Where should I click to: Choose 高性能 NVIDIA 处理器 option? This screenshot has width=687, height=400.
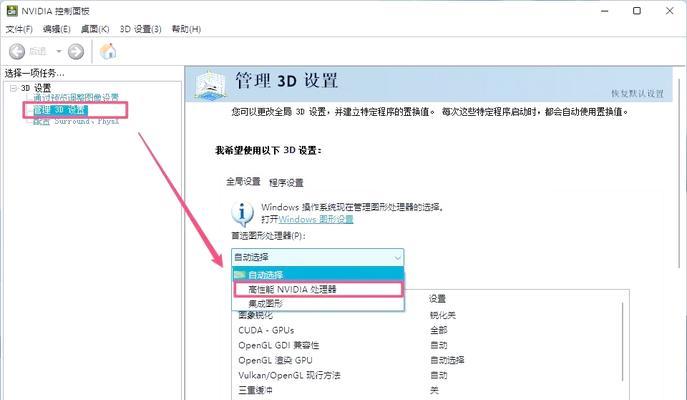[318, 289]
